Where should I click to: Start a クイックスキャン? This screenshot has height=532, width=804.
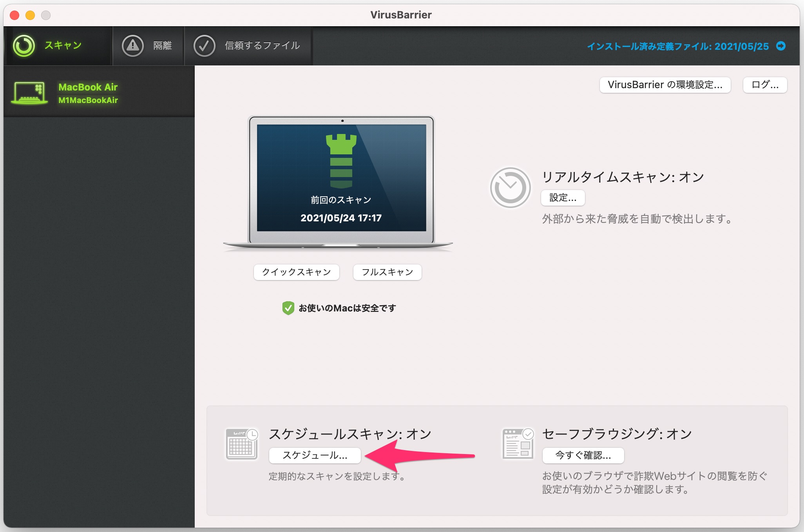pyautogui.click(x=296, y=272)
